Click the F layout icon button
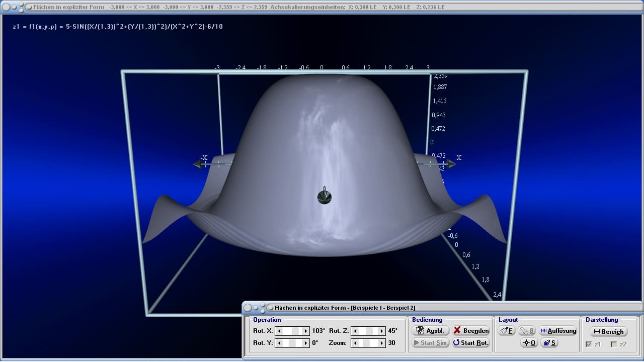The width and height of the screenshot is (644, 362). (506, 330)
